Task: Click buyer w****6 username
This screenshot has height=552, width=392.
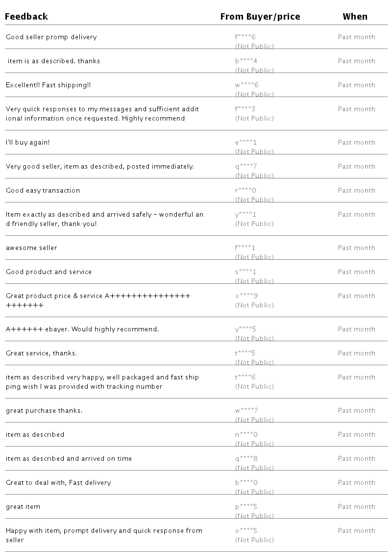Action: tap(246, 85)
